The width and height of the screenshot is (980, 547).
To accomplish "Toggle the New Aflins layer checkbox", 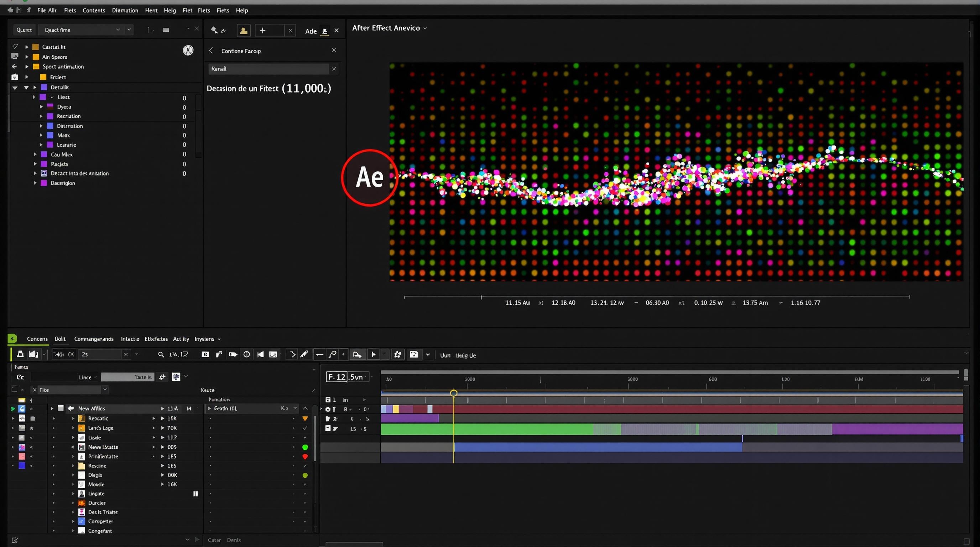I will [61, 408].
